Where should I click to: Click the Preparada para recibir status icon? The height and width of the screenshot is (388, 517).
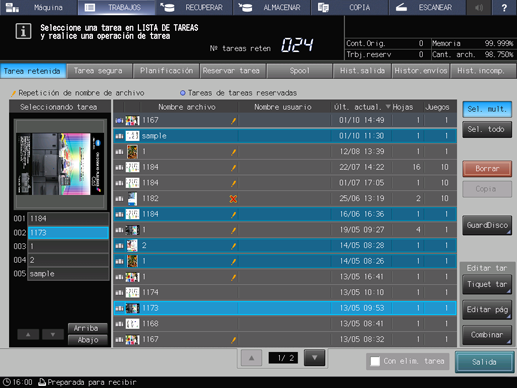pos(42,382)
